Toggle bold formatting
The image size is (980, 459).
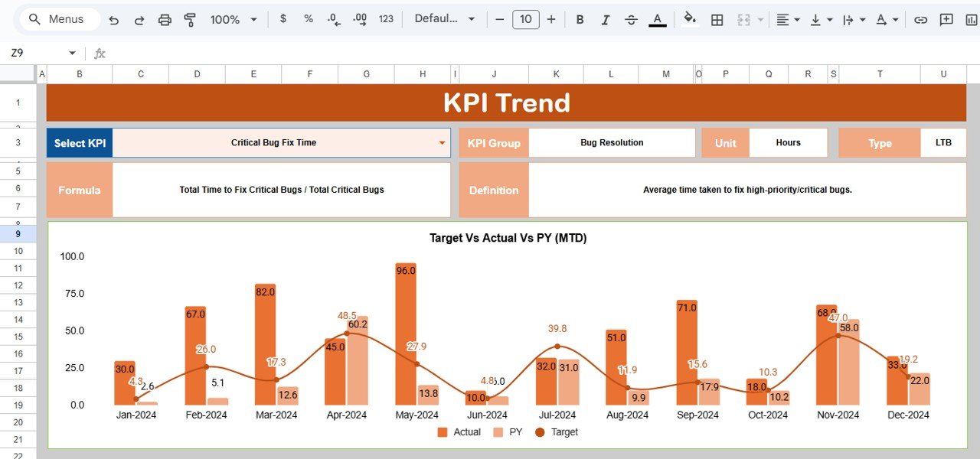pyautogui.click(x=580, y=19)
